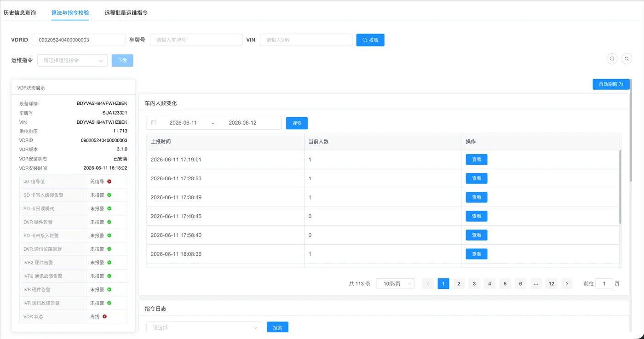Viewport: 644px width, 339px height.
Task: Click green check icon for IVR2 通讯故障告警
Action: [x=109, y=276]
